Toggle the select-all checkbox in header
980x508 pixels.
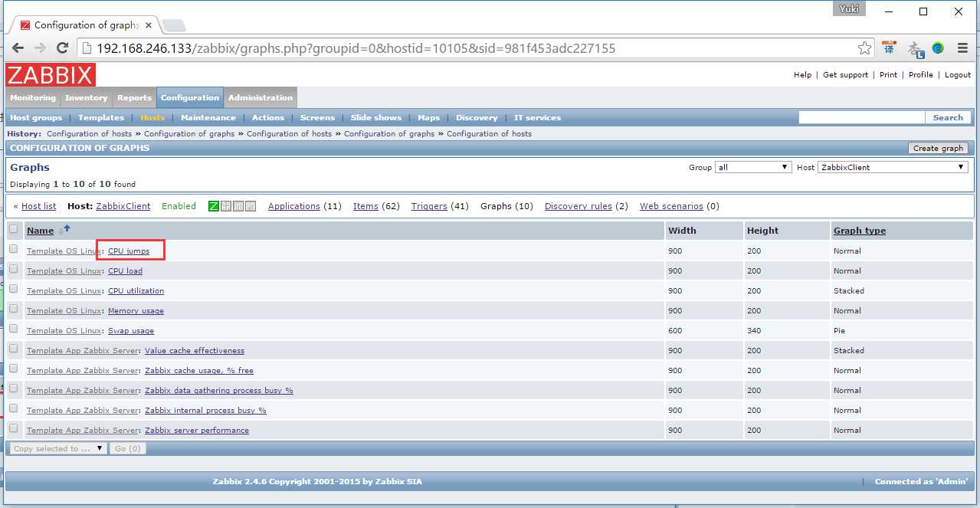pos(13,229)
